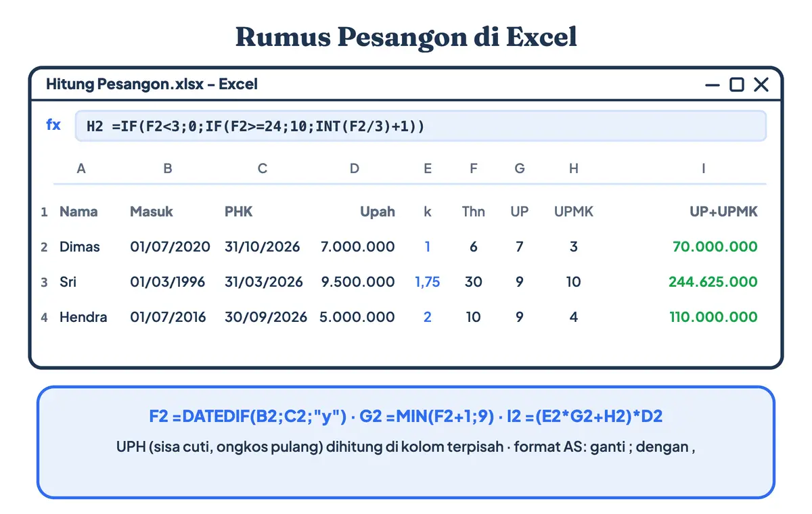Viewport: 812px width, 514px height.
Task: Click the Thn value 30
Action: coord(474,282)
